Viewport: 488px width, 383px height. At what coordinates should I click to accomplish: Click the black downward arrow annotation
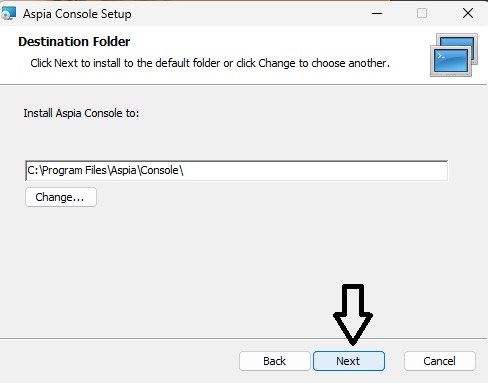pyautogui.click(x=353, y=314)
